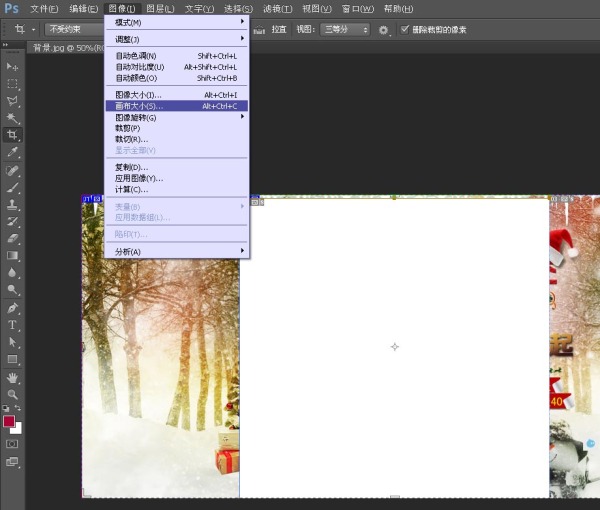600x510 pixels.
Task: Select the Zoom tool in toolbar
Action: click(13, 394)
